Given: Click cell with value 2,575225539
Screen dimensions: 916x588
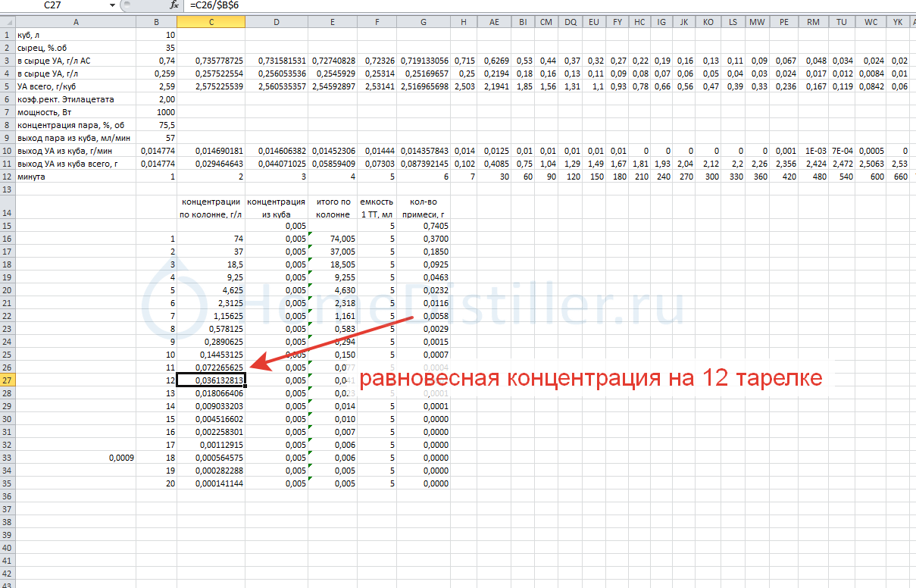Looking at the screenshot, I should pyautogui.click(x=211, y=86).
